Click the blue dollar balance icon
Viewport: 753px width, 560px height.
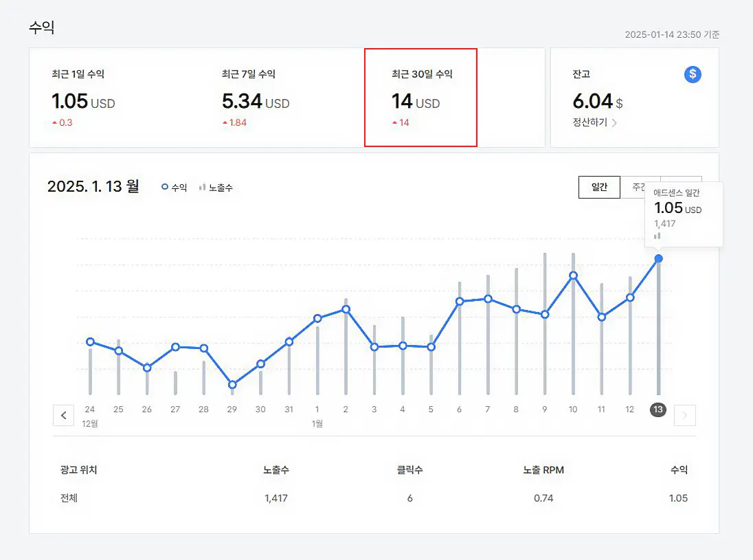(x=693, y=74)
